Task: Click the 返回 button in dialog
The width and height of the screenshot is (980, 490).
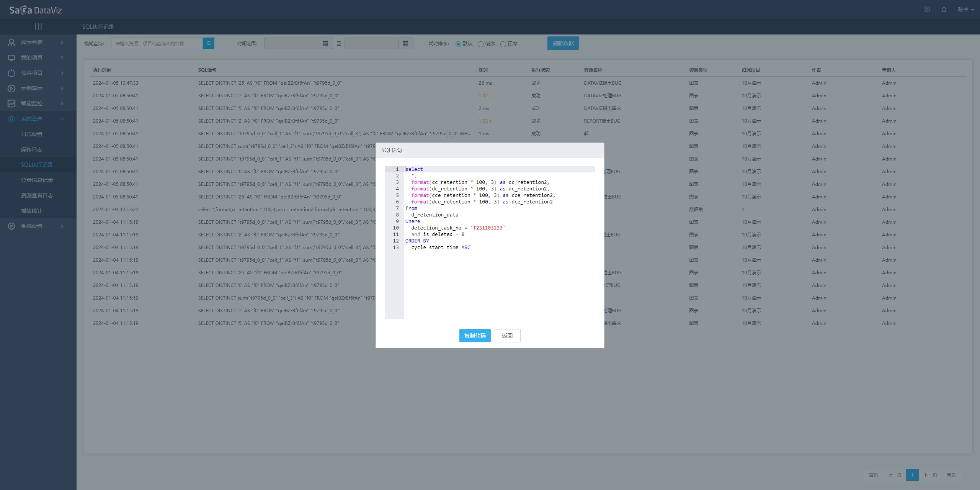Action: [507, 336]
